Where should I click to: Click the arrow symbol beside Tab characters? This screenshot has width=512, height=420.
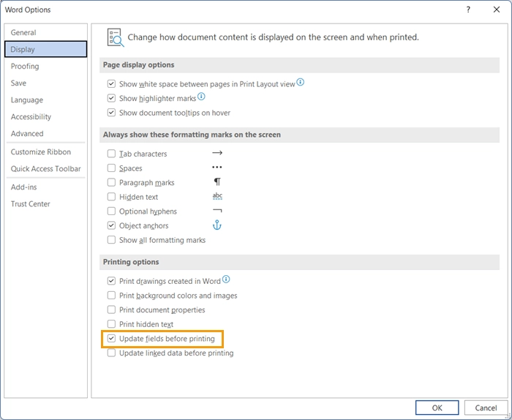pyautogui.click(x=217, y=153)
